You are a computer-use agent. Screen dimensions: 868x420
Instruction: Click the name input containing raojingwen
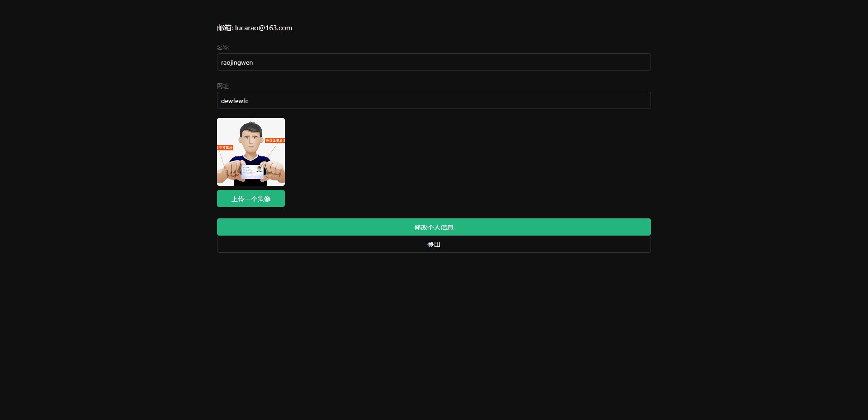pyautogui.click(x=434, y=62)
